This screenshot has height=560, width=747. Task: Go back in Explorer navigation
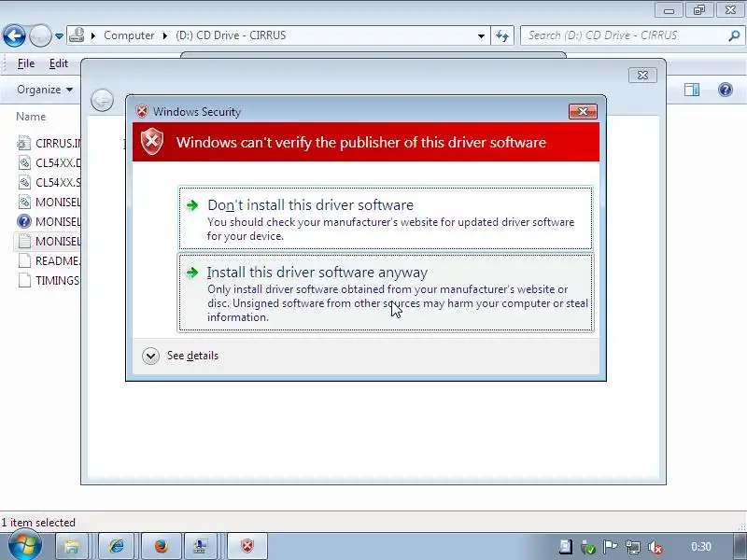tap(14, 35)
